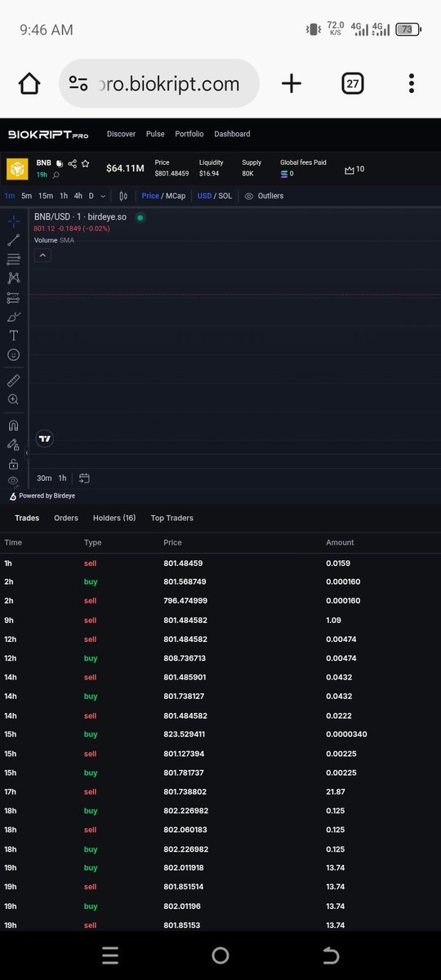441x980 pixels.
Task: Select the 1m timeframe
Action: tap(10, 196)
